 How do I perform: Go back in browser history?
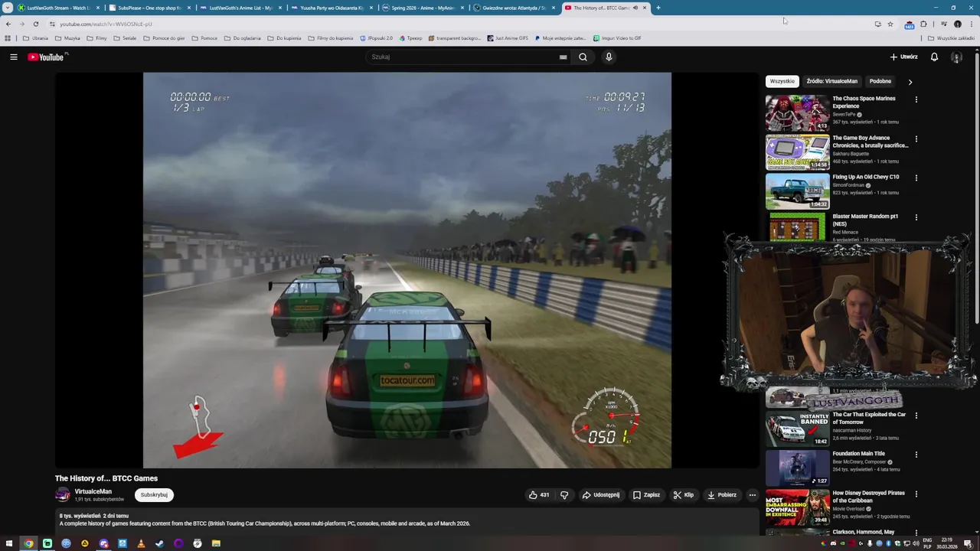pos(8,24)
